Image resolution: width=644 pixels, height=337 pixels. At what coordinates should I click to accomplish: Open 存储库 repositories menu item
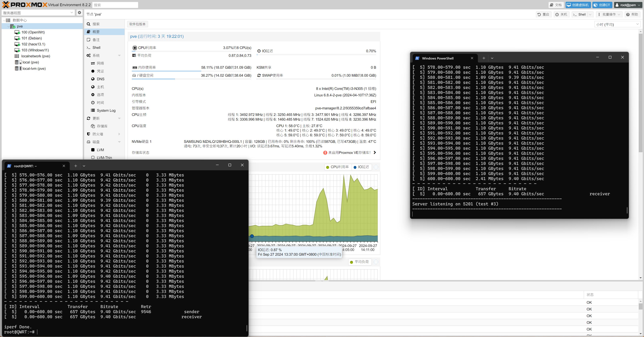104,126
